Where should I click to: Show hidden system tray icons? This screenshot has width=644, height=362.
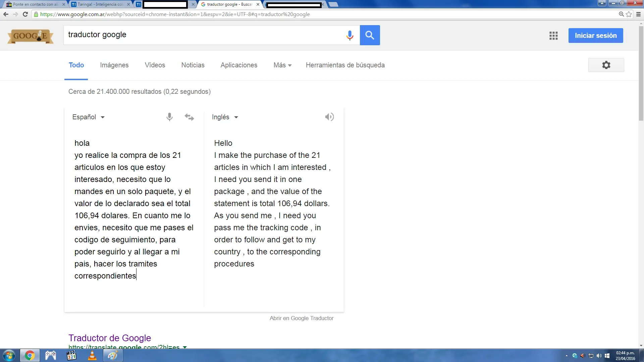point(567,356)
